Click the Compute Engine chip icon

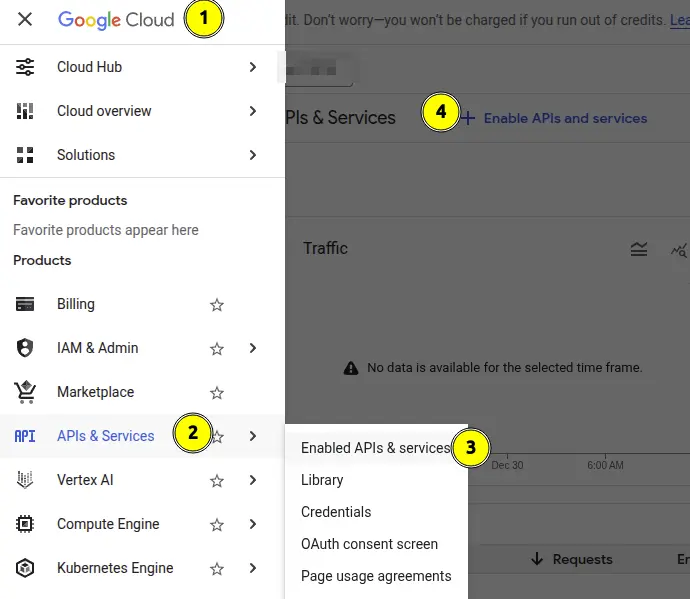[x=25, y=524]
